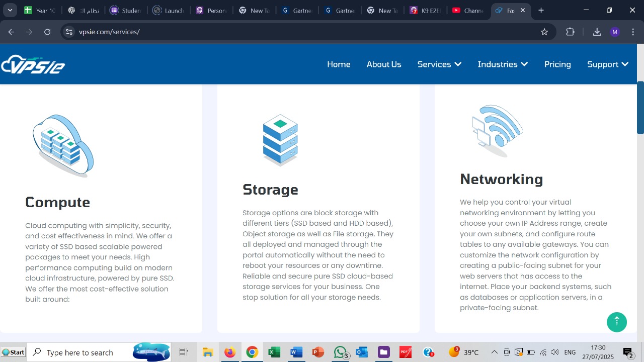Launch PowerPoint from the taskbar
This screenshot has width=644, height=362.
[x=318, y=352]
